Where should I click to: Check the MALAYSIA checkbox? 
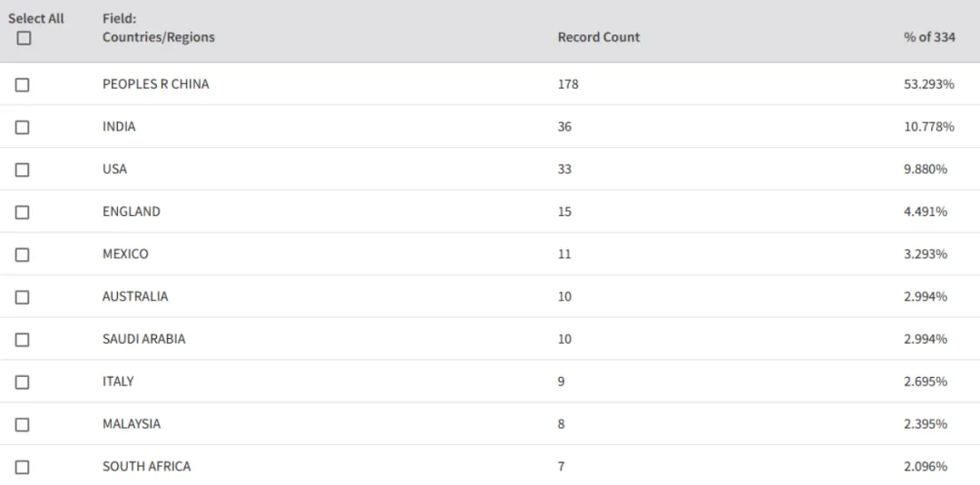22,424
